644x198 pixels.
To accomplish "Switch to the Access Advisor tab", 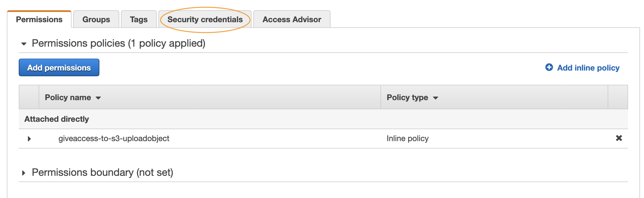I will pos(292,19).
